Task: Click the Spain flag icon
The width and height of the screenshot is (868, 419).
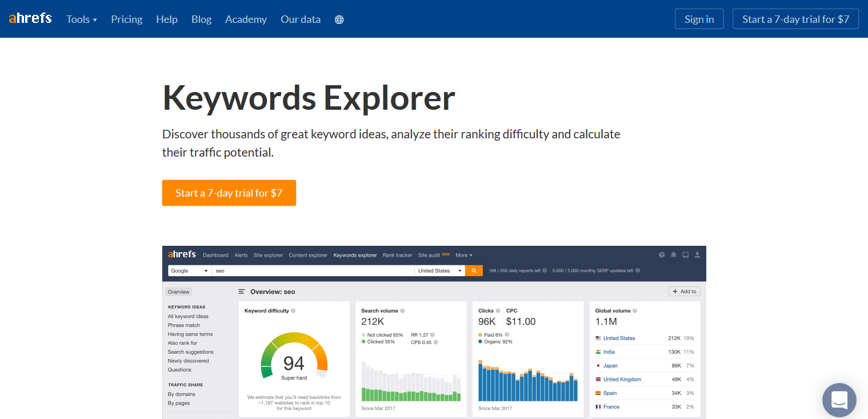Action: pos(598,393)
